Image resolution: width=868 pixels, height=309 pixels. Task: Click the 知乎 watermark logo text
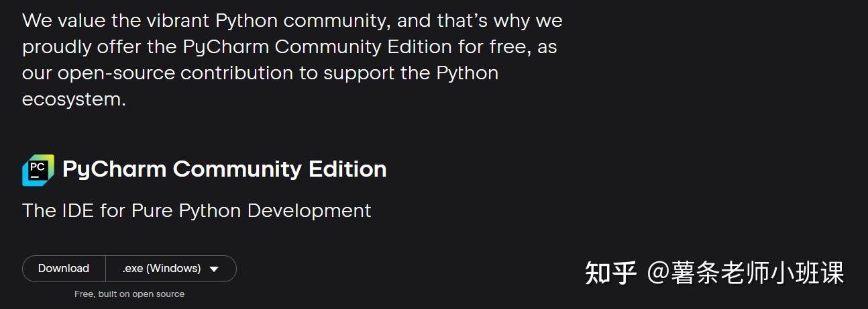610,273
